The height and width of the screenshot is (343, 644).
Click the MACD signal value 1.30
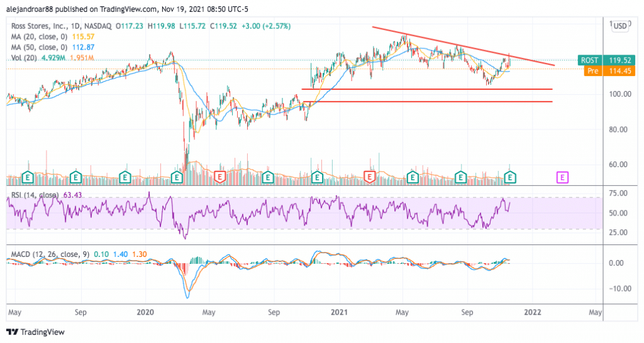pos(140,254)
